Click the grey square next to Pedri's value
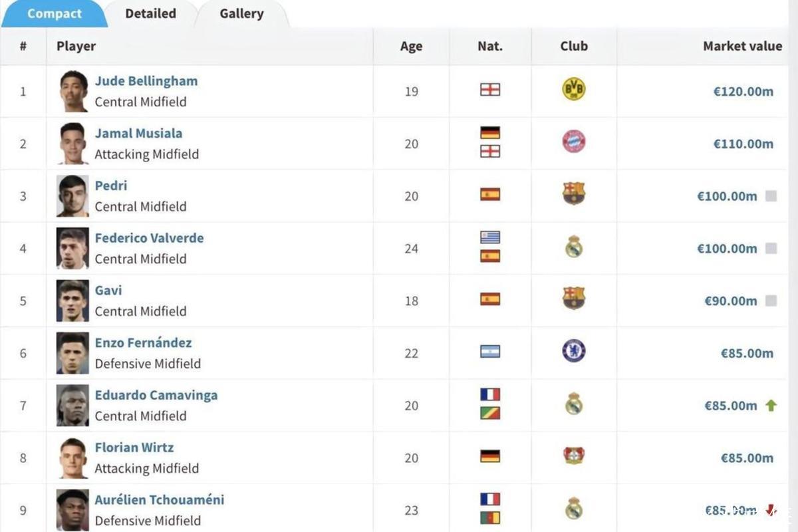 tap(771, 196)
